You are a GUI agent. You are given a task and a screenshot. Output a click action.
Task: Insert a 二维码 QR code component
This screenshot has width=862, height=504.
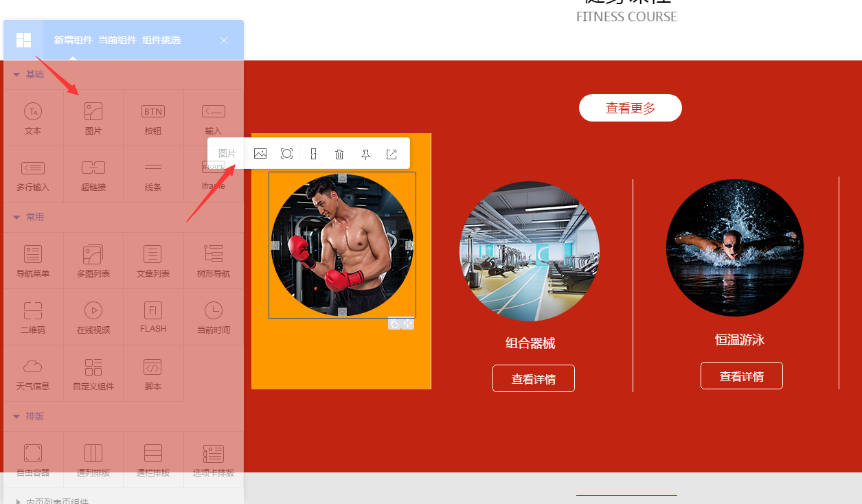click(x=33, y=317)
